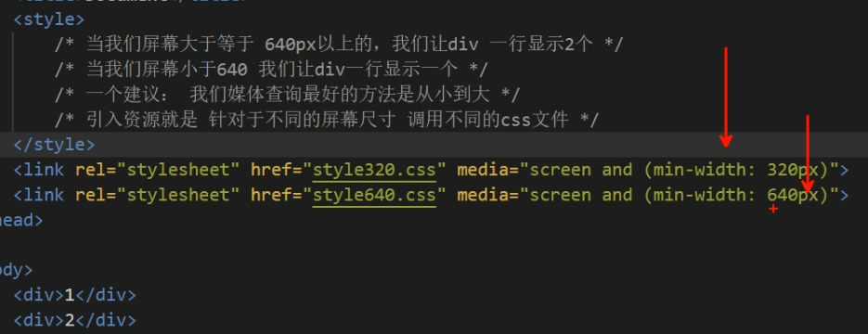Screen dimensions: 868x334
Task: Click the opening <style> tag
Action: pos(48,19)
